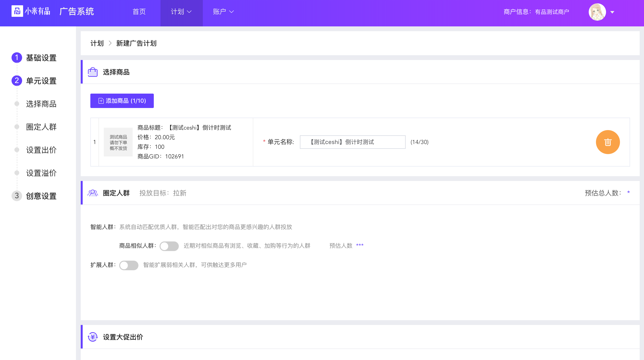Go to the 首页 tab
The image size is (644, 360).
(139, 12)
